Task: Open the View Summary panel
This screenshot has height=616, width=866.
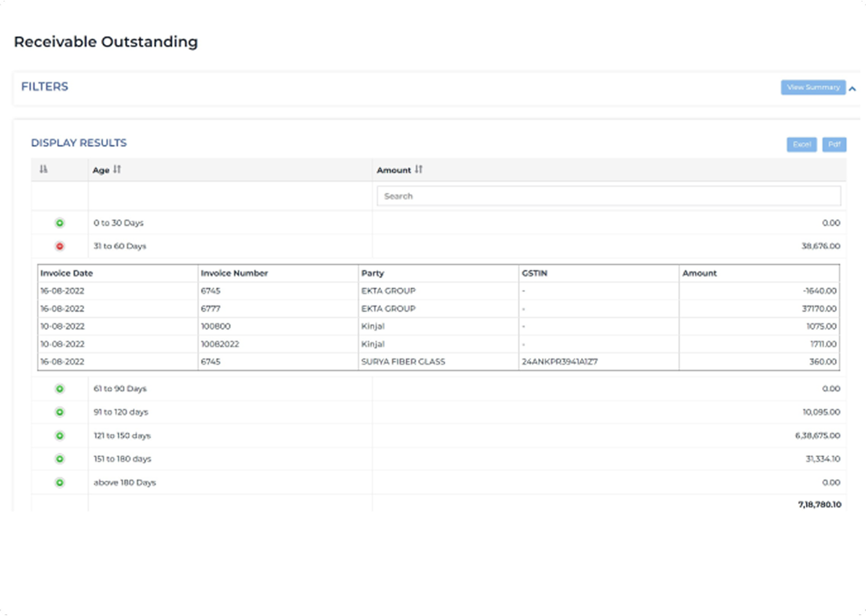Action: [x=813, y=87]
